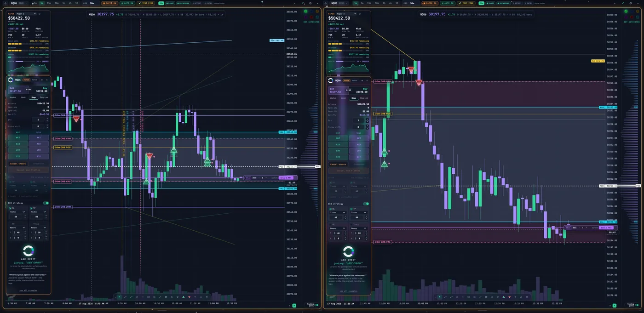
Task: Switch left chart to 15m timeframe
Action: tap(49, 3)
